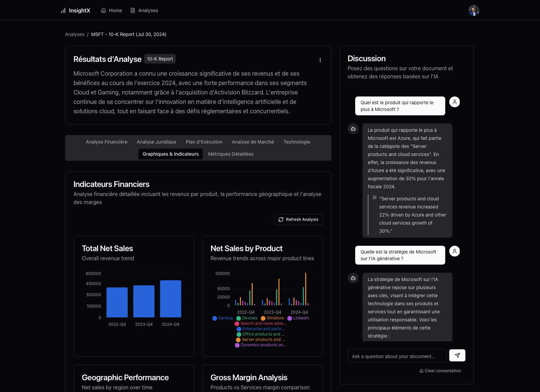Viewport: 540px width, 392px height.
Task: Click the 'Indicateurs Financiers' heading
Action: pos(112,184)
